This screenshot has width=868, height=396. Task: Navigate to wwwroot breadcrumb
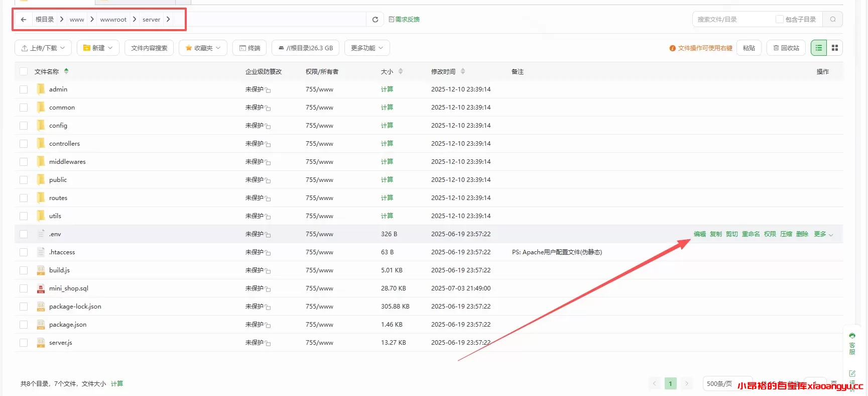tap(113, 20)
